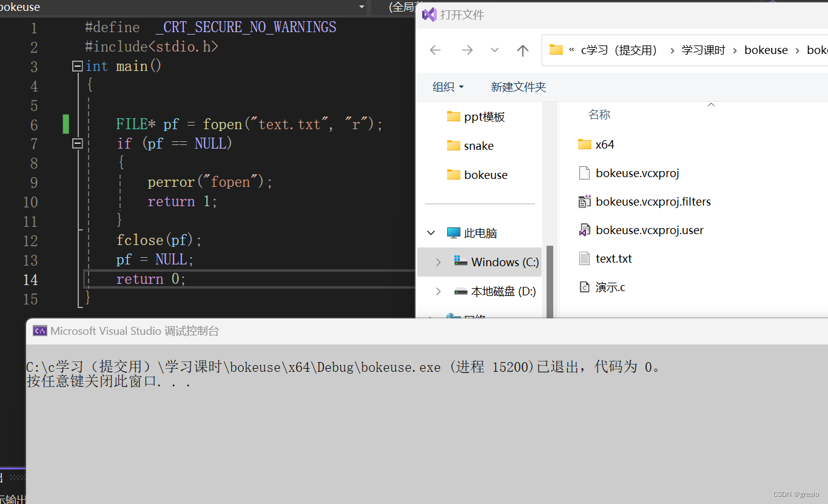Click 此电脑 monitor icon
The width and height of the screenshot is (828, 504).
[453, 233]
